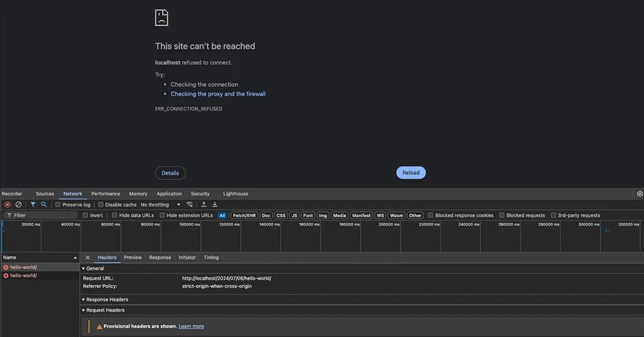The image size is (644, 337).
Task: Switch to the Sources panel tab
Action: point(45,194)
